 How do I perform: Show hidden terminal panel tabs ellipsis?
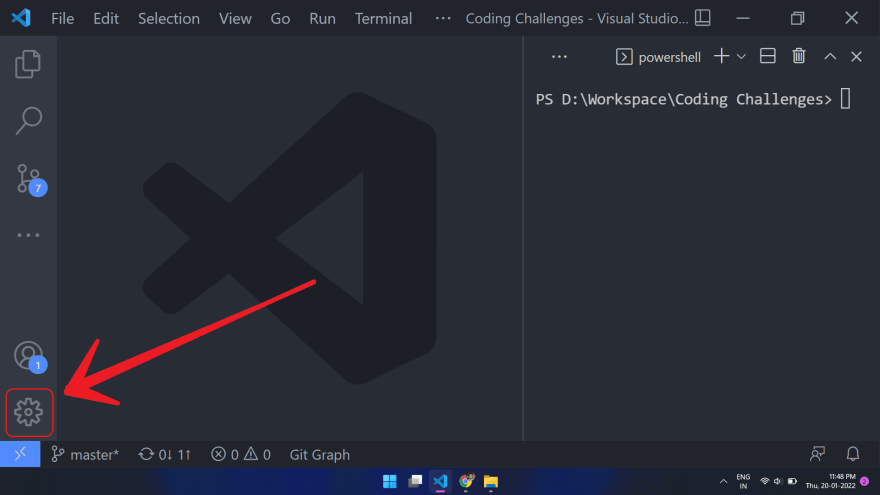[x=559, y=57]
